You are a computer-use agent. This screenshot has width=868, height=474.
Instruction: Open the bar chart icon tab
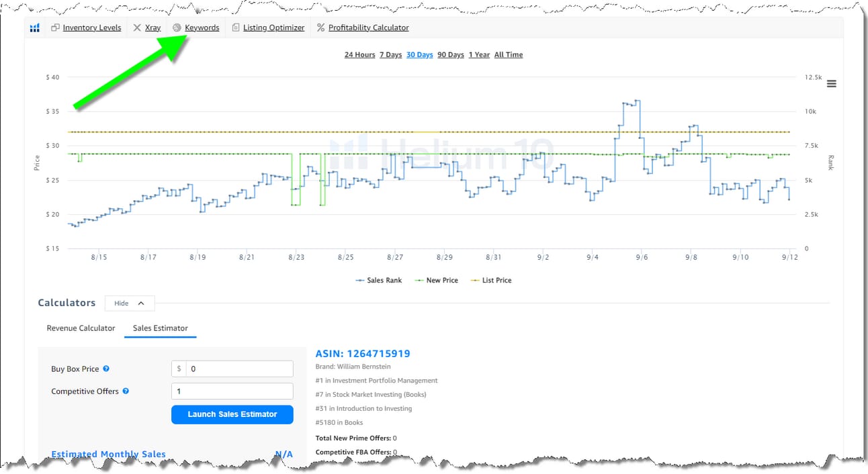click(35, 28)
